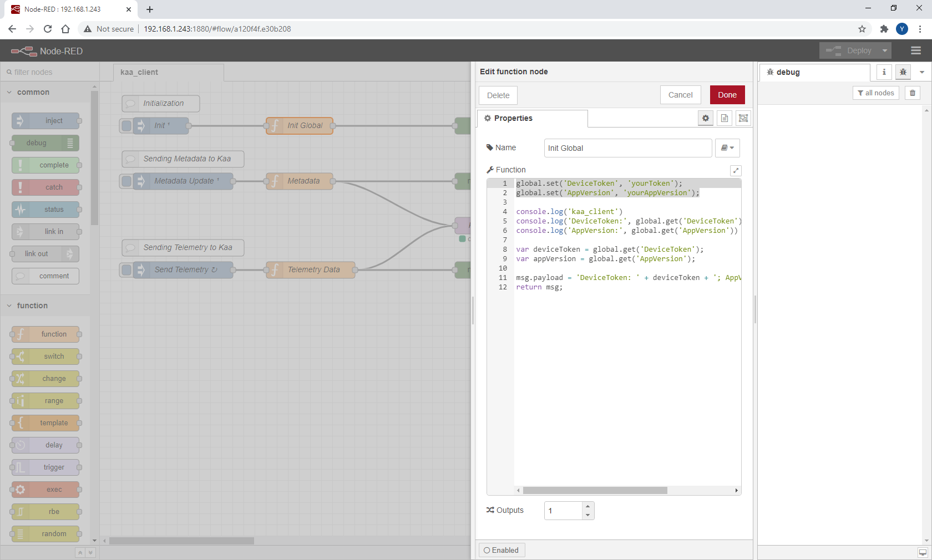This screenshot has height=560, width=932.
Task: Select the comment palette node
Action: [x=45, y=276]
